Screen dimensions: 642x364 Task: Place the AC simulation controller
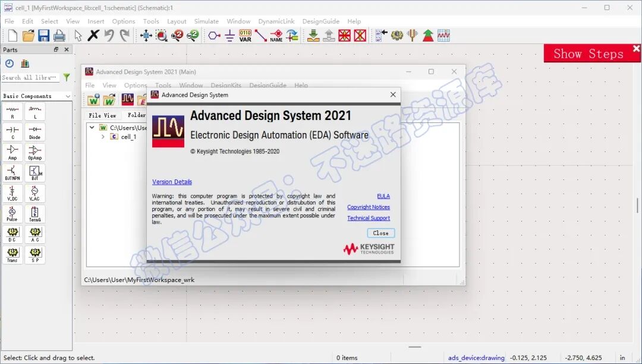(35, 235)
